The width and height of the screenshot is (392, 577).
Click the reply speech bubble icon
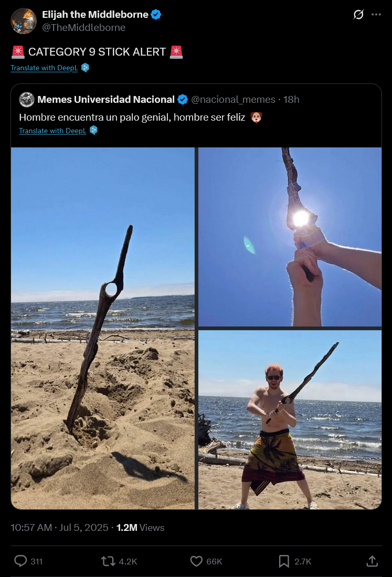click(20, 561)
